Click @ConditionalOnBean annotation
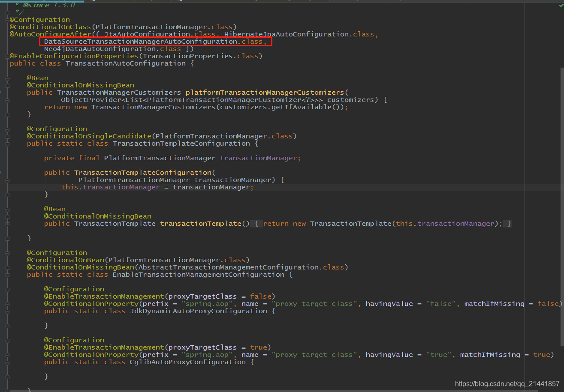The width and height of the screenshot is (564, 392). (x=65, y=260)
